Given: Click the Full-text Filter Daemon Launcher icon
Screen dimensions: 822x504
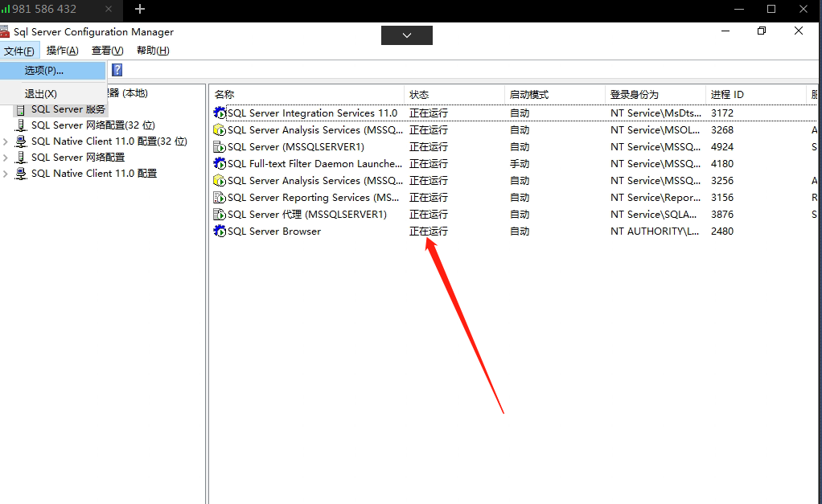Looking at the screenshot, I should point(220,163).
